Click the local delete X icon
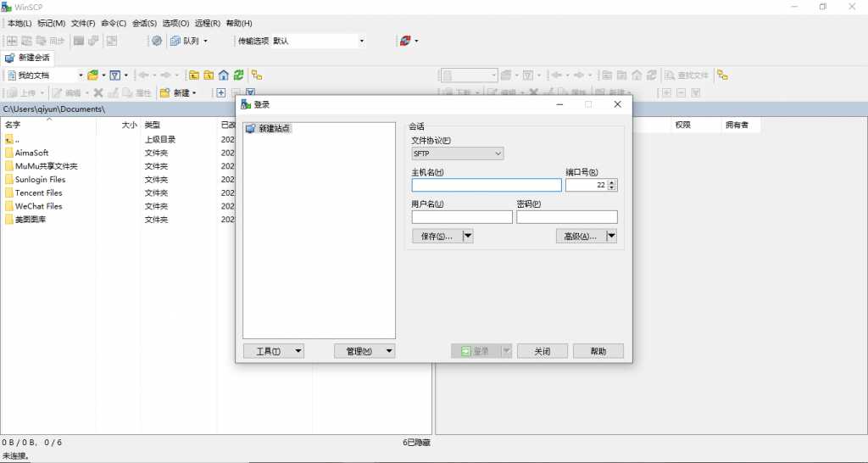868x463 pixels. click(98, 93)
